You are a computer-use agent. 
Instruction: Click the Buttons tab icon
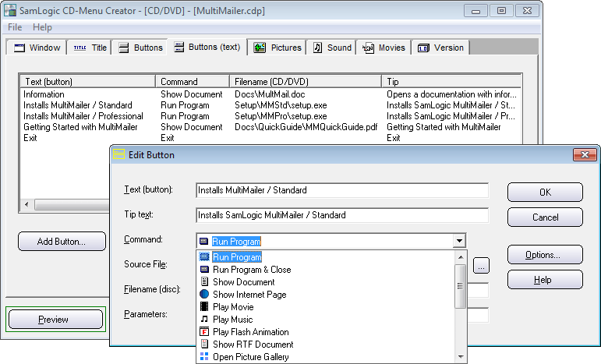coord(124,48)
